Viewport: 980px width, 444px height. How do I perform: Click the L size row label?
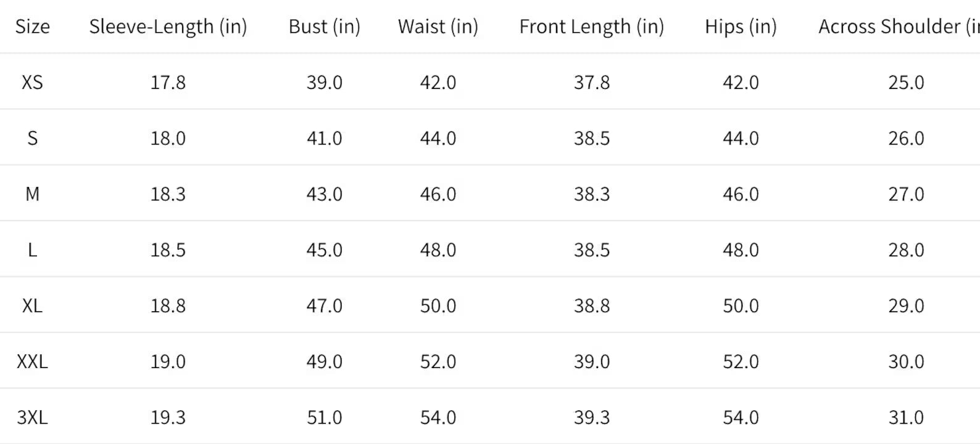click(33, 249)
